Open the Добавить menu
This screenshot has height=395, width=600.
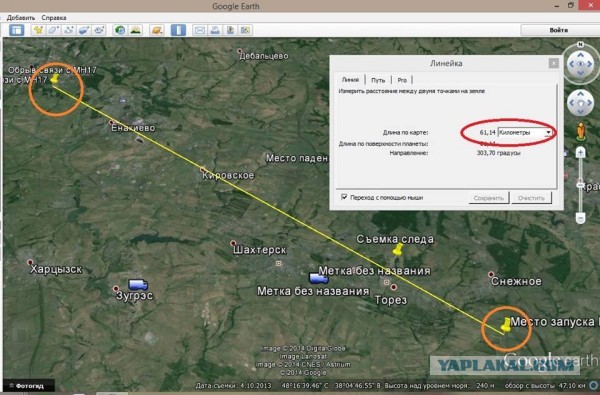21,18
